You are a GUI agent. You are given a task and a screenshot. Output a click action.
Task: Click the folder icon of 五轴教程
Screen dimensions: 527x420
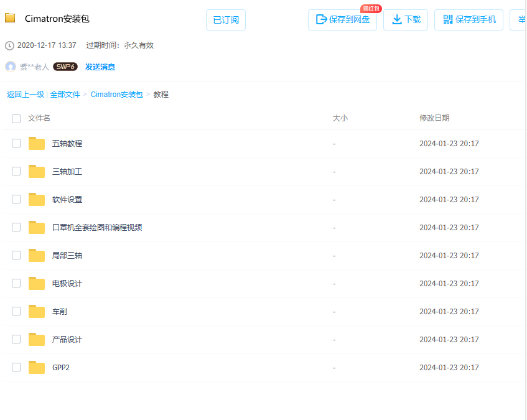pos(37,144)
